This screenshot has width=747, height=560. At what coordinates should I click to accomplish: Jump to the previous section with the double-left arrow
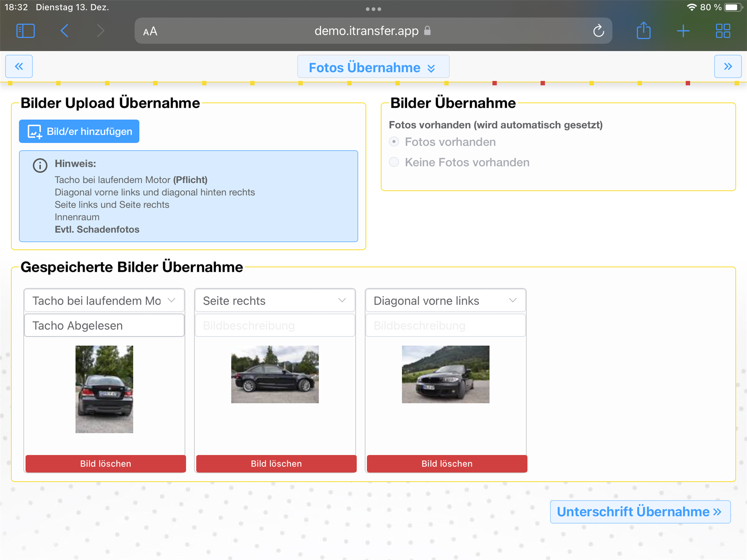pos(19,66)
